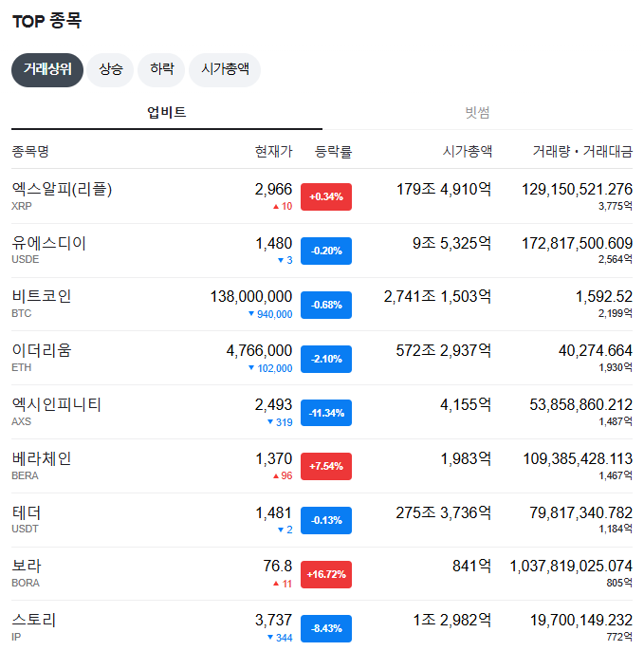Image resolution: width=644 pixels, height=651 pixels.
Task: Click the volume 172,817,500.609
Action: pyautogui.click(x=577, y=243)
